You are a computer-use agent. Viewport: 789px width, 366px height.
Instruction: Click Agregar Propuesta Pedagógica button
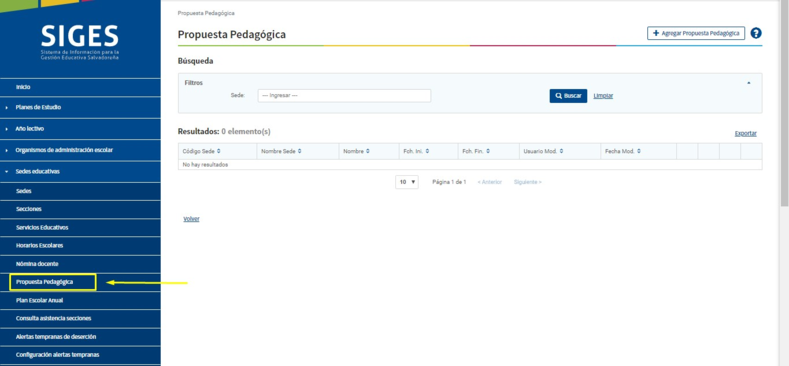click(695, 33)
